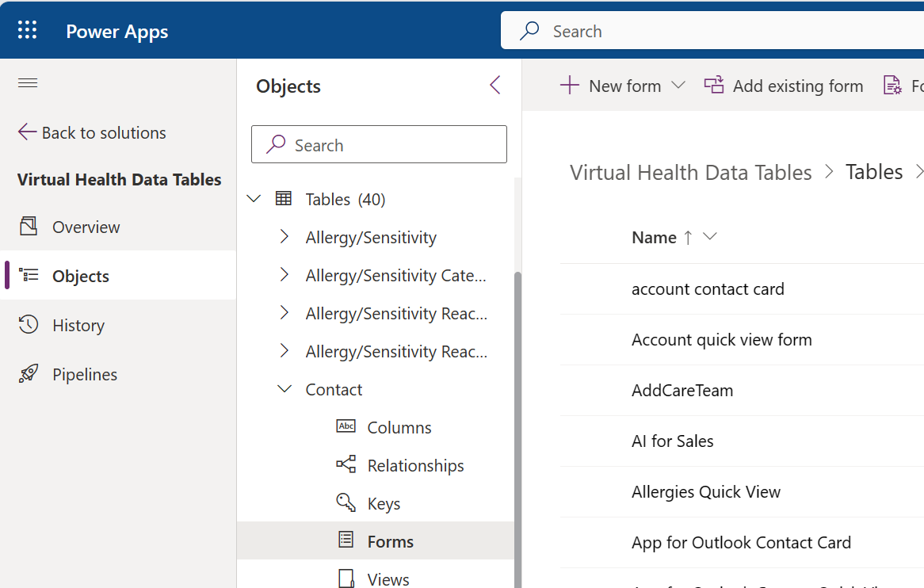The height and width of the screenshot is (588, 924).
Task: Click the Objects tree scrollbar
Action: [x=517, y=429]
